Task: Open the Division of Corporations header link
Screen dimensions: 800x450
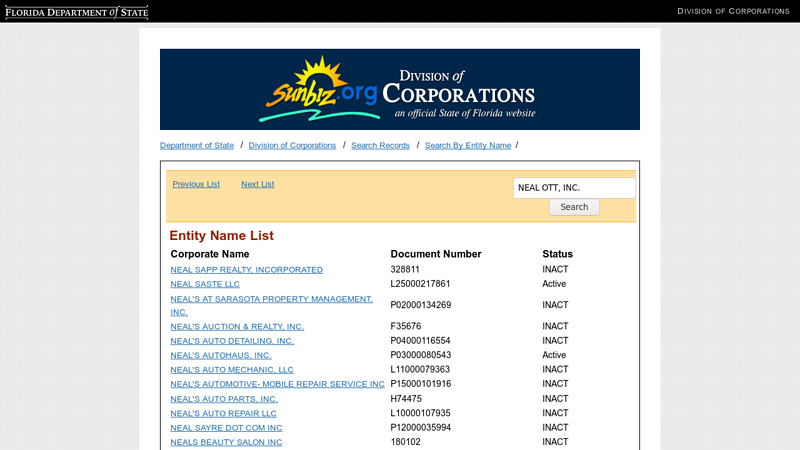Action: [x=733, y=11]
